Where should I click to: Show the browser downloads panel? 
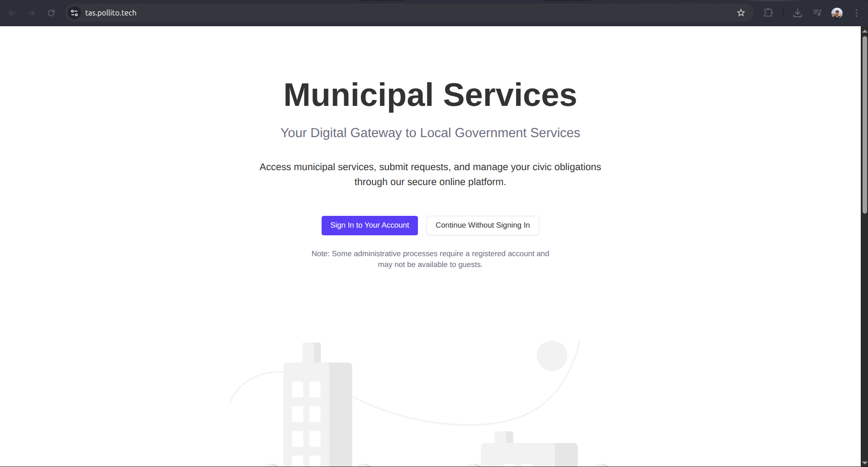[797, 13]
